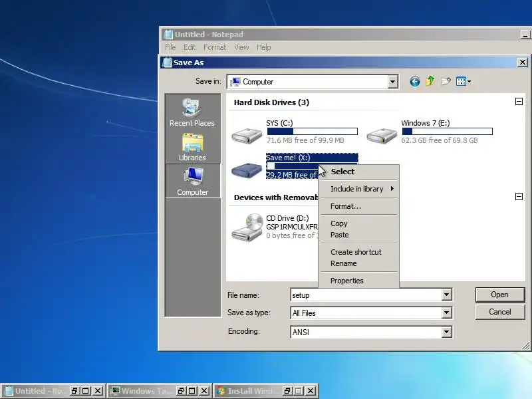Choose Create shortcut menu entry
The height and width of the screenshot is (399, 532).
point(358,252)
